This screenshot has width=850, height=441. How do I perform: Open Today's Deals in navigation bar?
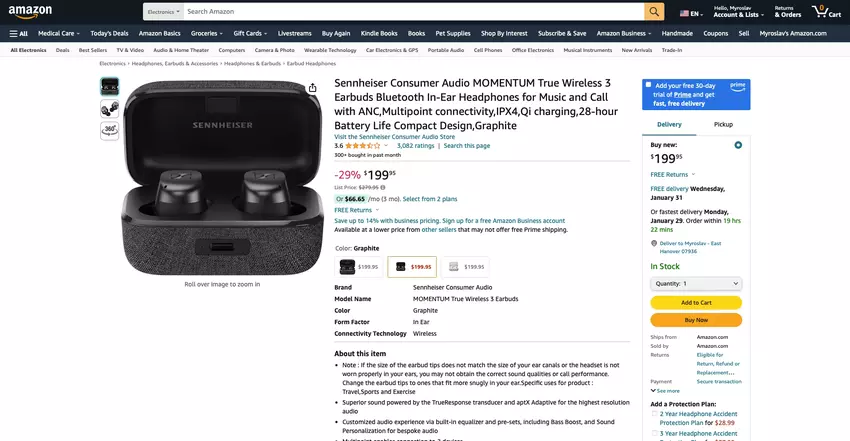pyautogui.click(x=109, y=34)
